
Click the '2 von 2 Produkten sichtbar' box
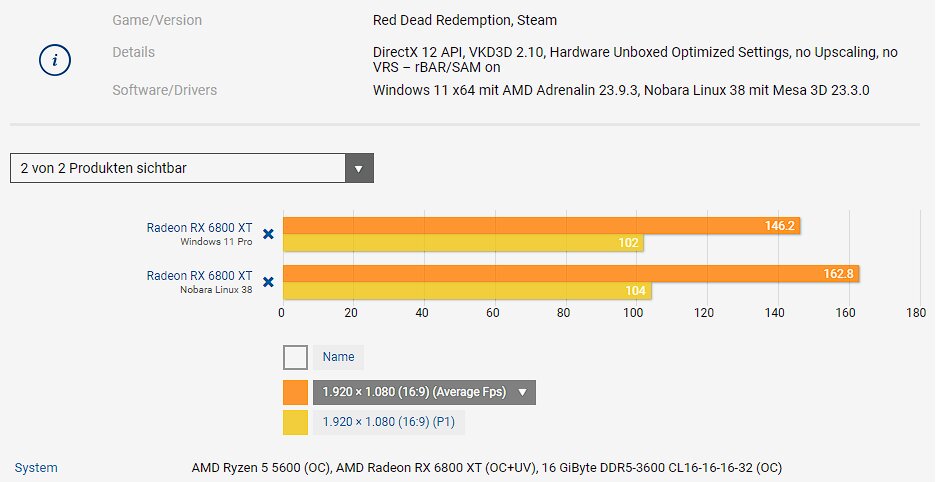tap(192, 168)
